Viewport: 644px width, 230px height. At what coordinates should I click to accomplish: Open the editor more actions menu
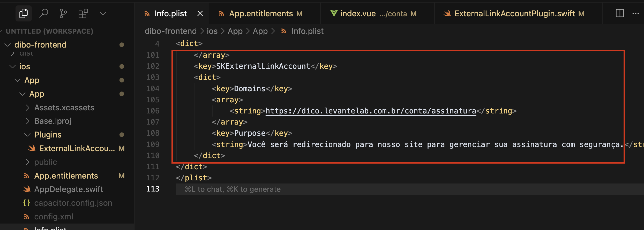635,13
